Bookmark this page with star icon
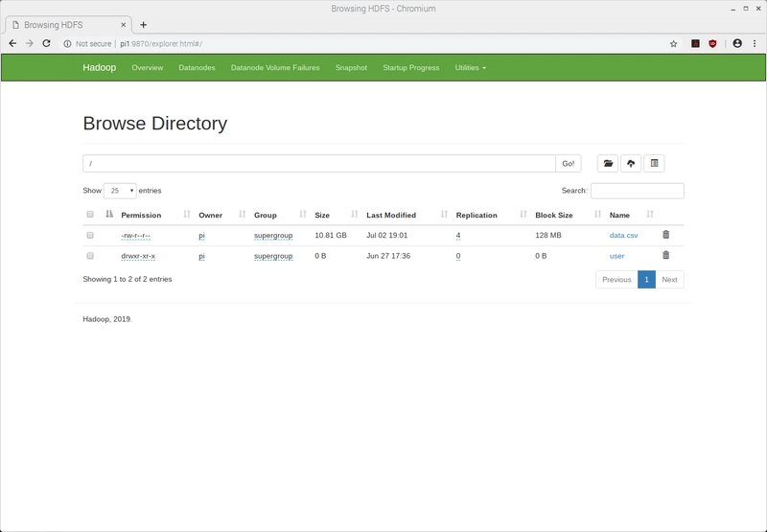The width and height of the screenshot is (767, 532). pyautogui.click(x=674, y=43)
